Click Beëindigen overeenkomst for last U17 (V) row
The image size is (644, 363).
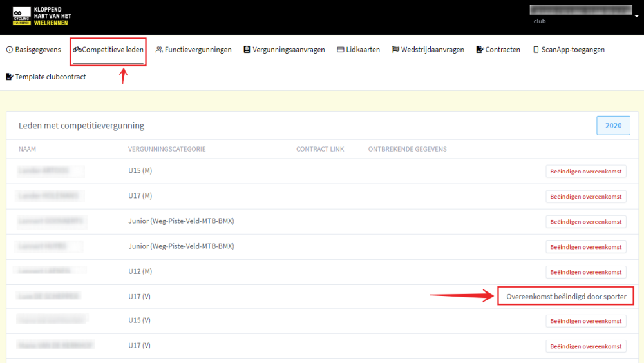click(585, 346)
